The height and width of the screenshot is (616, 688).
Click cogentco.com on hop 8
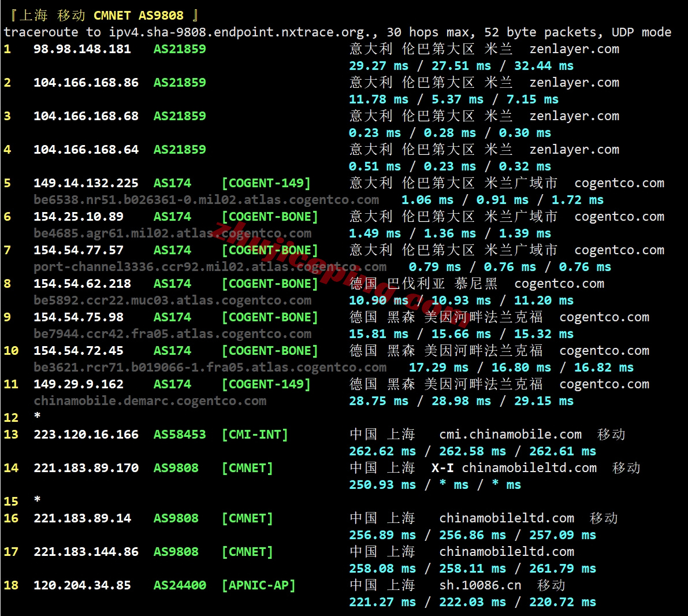[559, 284]
